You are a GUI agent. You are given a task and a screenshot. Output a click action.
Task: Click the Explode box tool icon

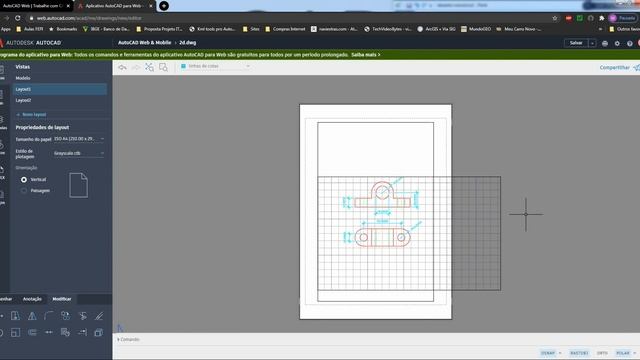pos(99,333)
